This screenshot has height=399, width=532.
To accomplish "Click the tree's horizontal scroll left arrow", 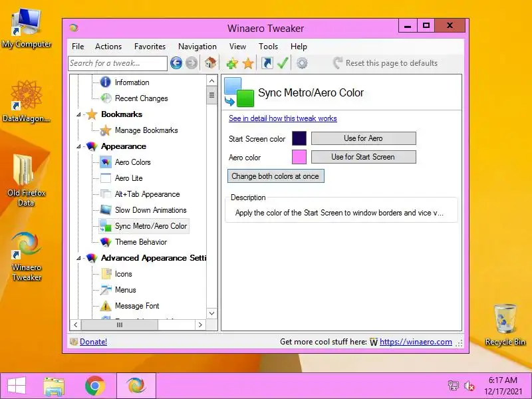I will (x=75, y=325).
